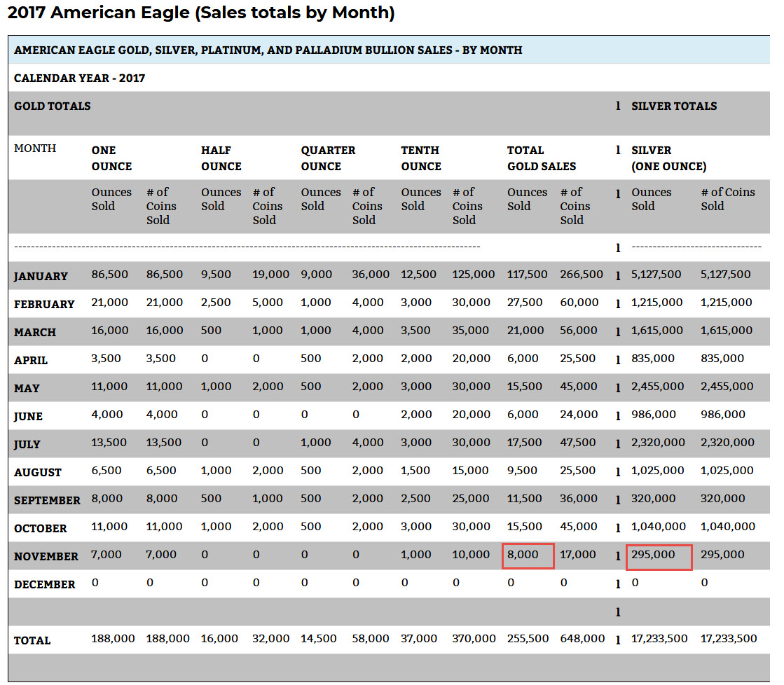Click February total gold coins value 60,000

coord(579,303)
